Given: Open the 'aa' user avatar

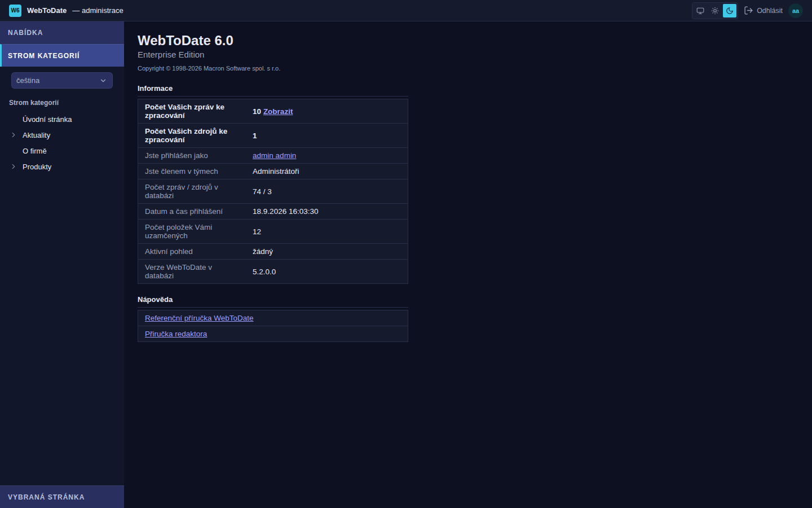Looking at the screenshot, I should coord(796,11).
